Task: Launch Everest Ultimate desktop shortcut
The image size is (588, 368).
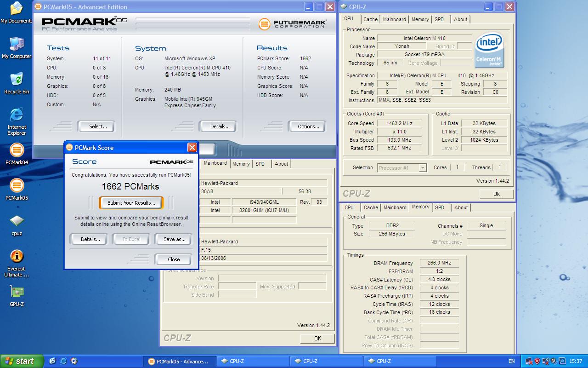Action: pyautogui.click(x=17, y=264)
